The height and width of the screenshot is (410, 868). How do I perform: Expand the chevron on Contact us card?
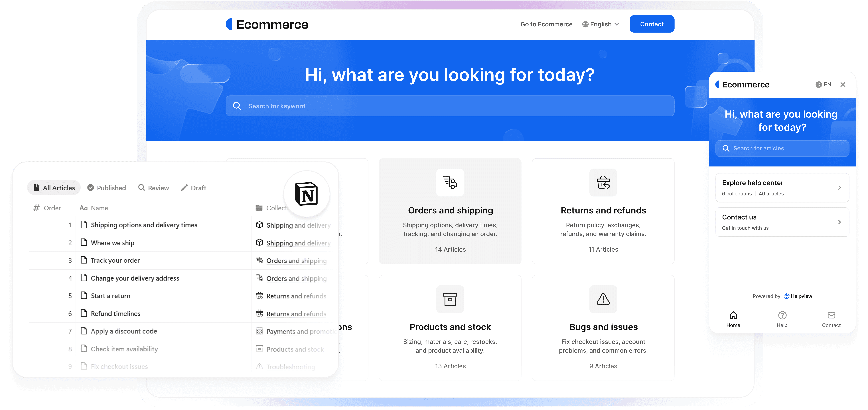click(x=839, y=222)
